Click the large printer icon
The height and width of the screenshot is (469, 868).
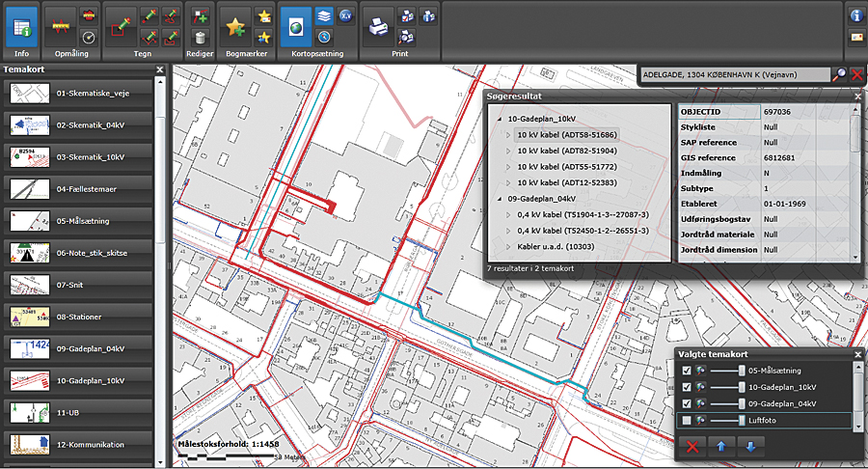pos(379,26)
